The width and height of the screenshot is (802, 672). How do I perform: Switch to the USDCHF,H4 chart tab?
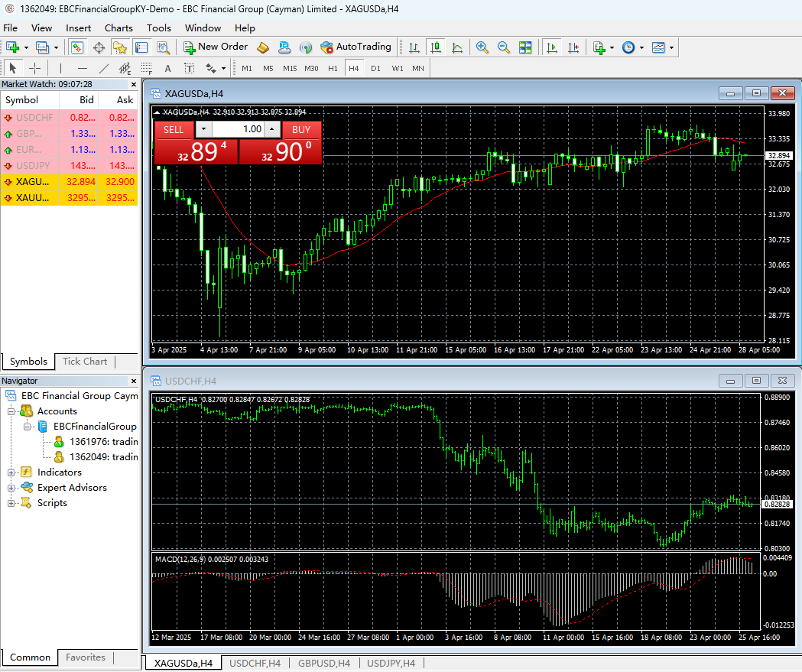(x=255, y=664)
